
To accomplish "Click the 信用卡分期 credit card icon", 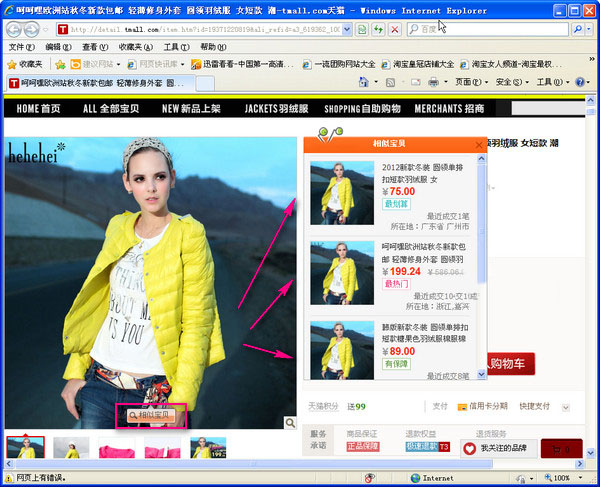I will 462,407.
